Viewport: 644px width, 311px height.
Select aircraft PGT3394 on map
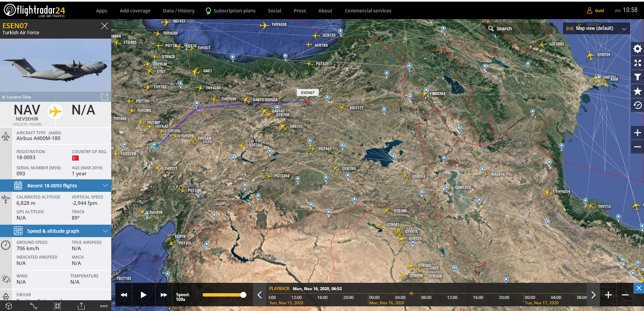click(268, 176)
